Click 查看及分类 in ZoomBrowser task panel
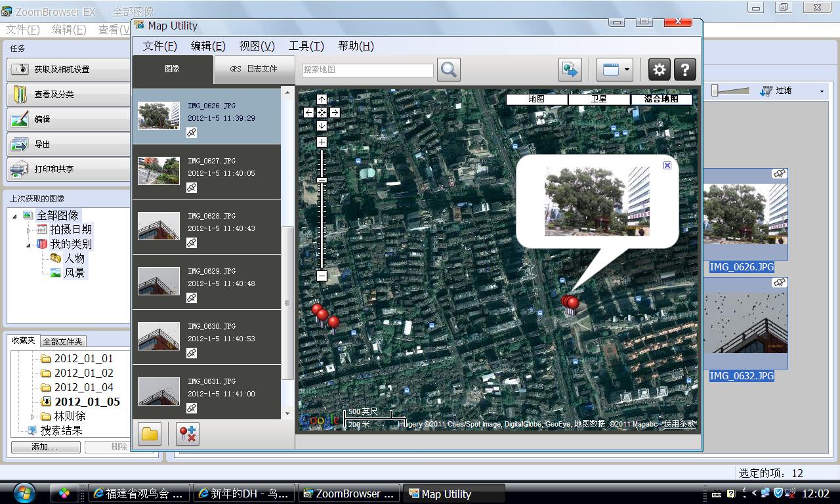The height and width of the screenshot is (504, 840). [70, 94]
